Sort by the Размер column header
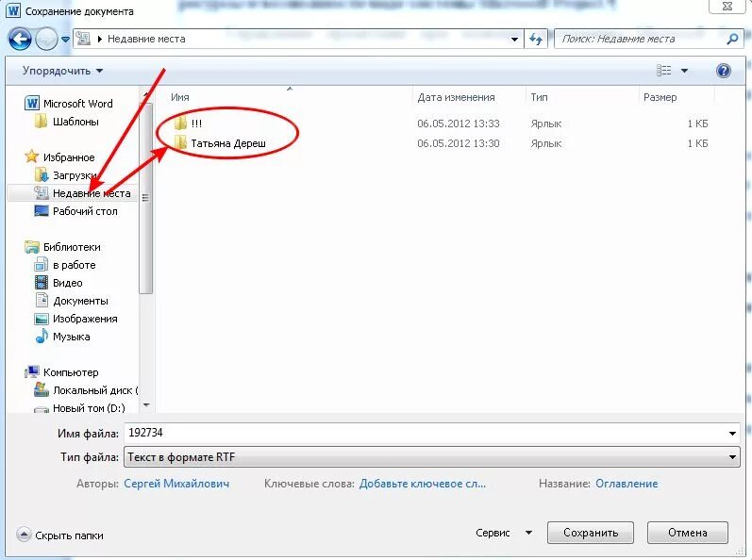Viewport: 752px width, 560px height. [x=660, y=97]
